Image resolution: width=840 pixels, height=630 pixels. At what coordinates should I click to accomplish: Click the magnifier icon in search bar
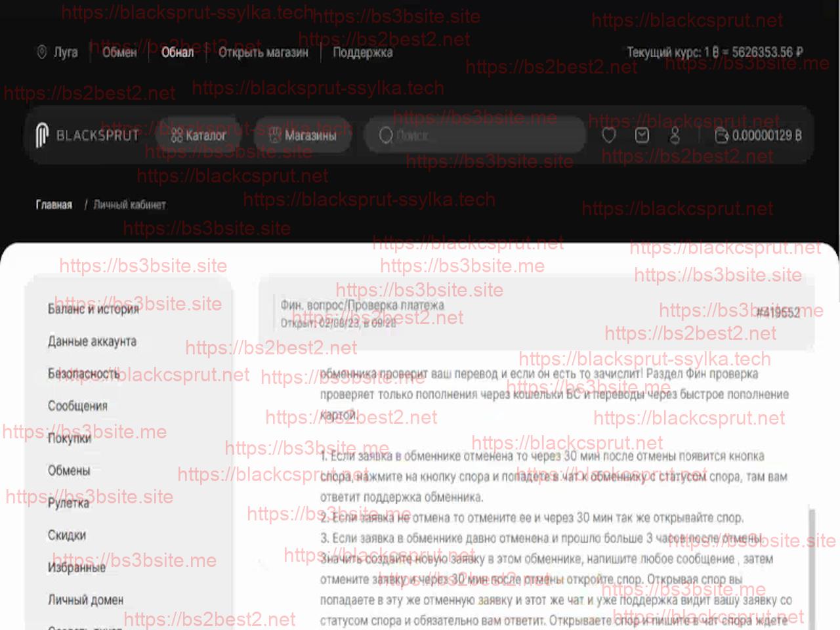(386, 135)
